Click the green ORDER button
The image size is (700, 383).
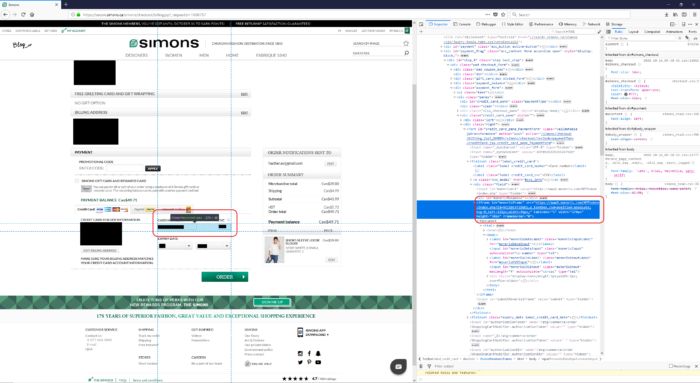(x=225, y=277)
